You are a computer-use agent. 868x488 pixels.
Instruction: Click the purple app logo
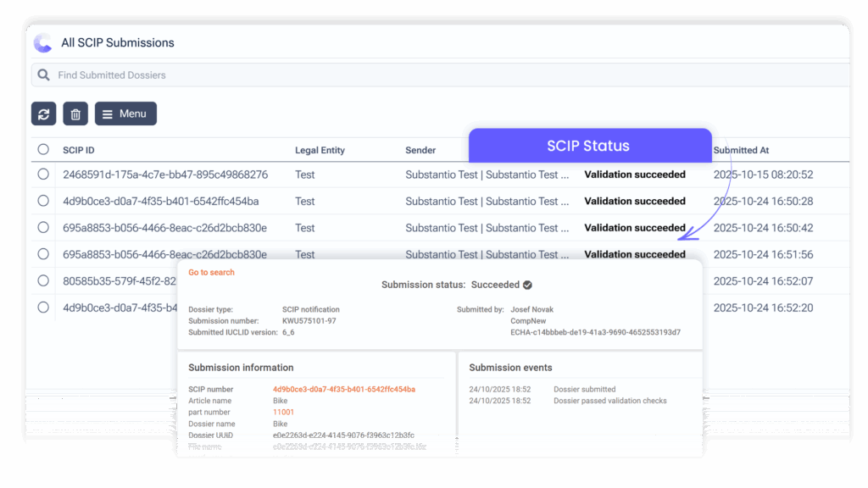pyautogui.click(x=42, y=42)
